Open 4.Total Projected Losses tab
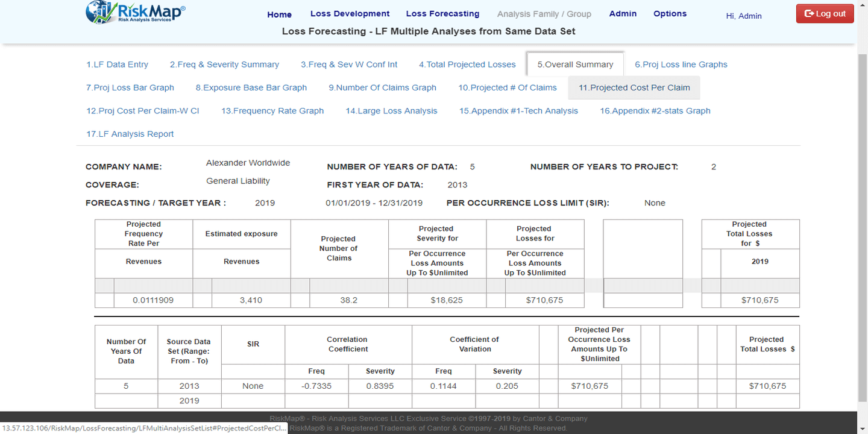Screen dimensions: 868x434 pos(467,64)
